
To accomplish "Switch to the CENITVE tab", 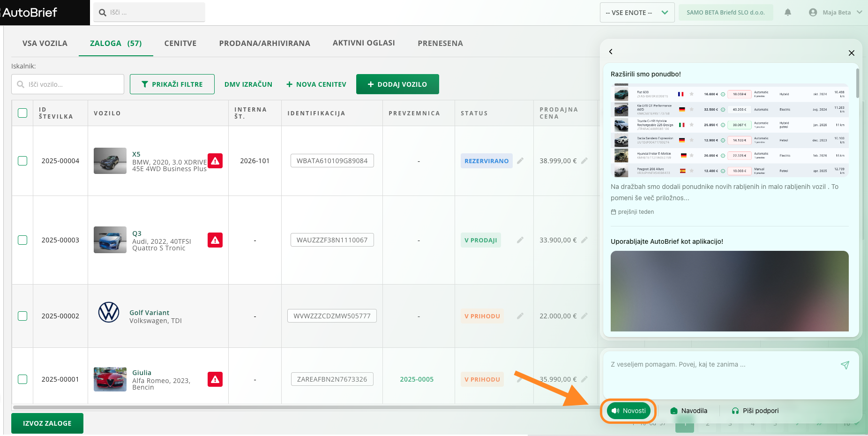I will click(x=180, y=43).
